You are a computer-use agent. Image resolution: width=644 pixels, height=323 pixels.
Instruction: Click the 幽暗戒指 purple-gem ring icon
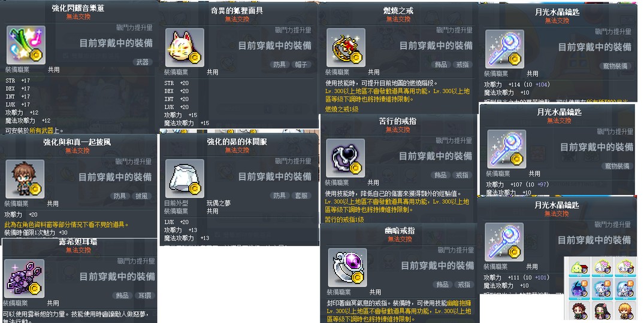(x=347, y=267)
